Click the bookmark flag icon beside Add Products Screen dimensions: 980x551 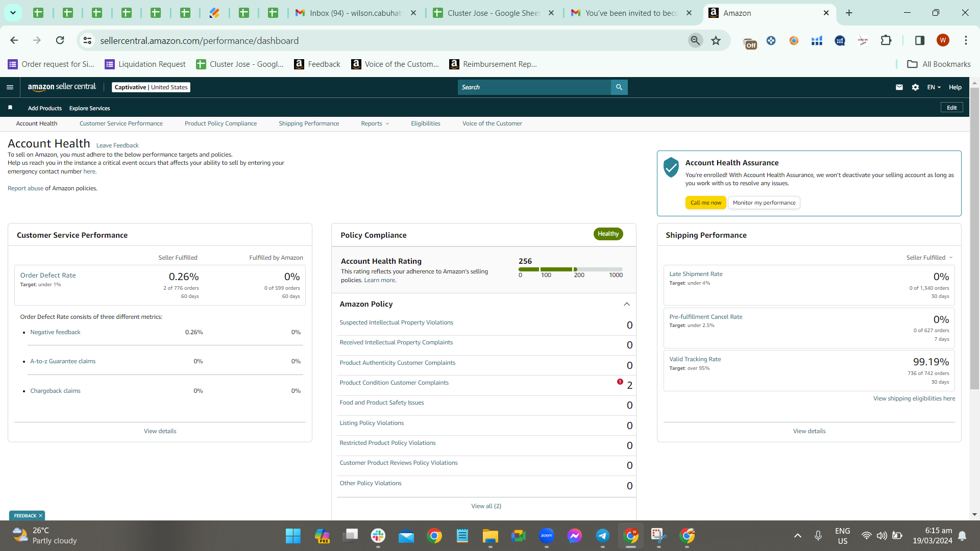click(x=10, y=108)
